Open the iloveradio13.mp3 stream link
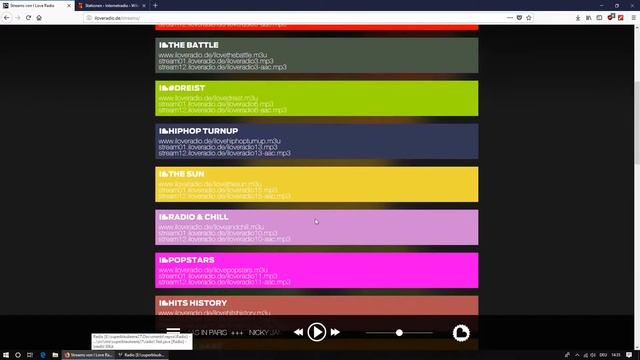The image size is (640, 360). [x=218, y=147]
